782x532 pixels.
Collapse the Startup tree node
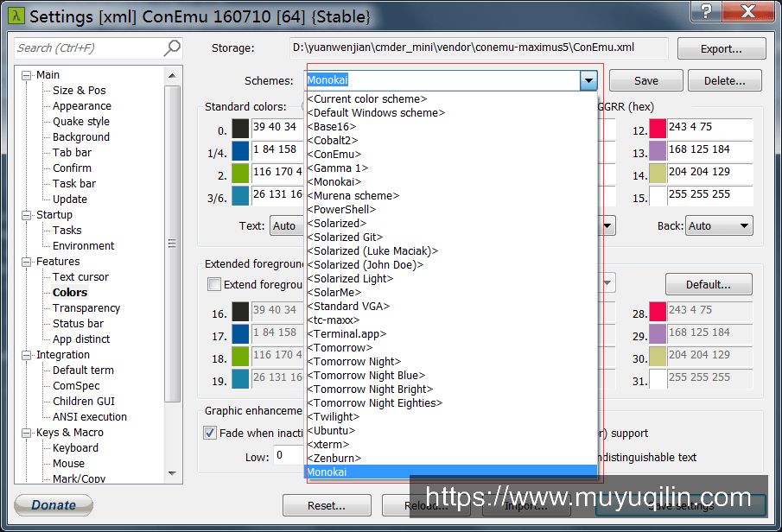pos(26,215)
